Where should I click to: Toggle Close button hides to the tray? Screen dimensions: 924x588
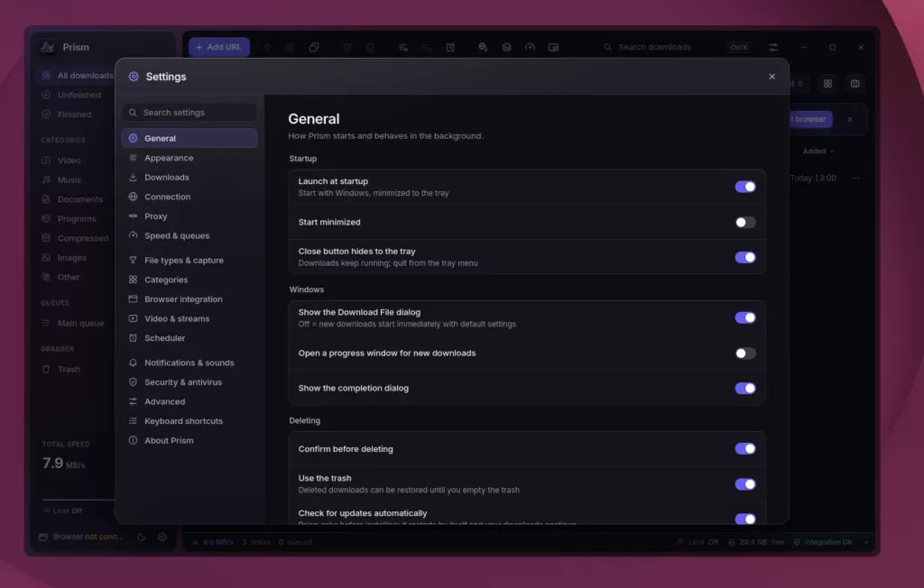click(x=744, y=257)
